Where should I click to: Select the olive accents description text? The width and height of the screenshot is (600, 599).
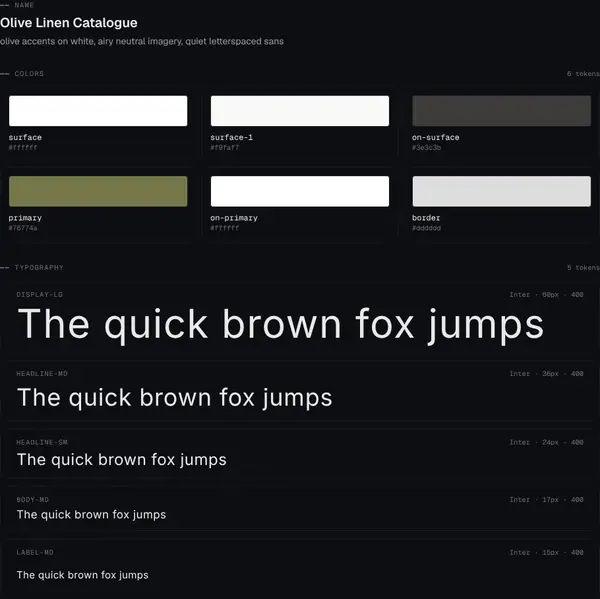click(142, 41)
